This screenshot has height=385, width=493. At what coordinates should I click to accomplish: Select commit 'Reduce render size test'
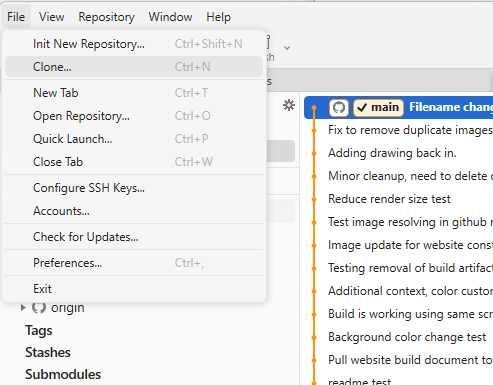(x=397, y=199)
